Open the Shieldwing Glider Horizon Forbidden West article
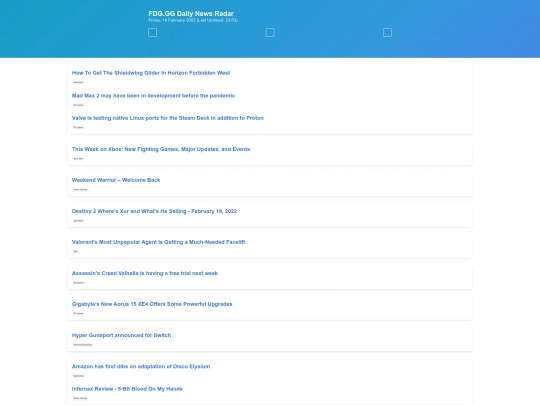This screenshot has width=540, height=405. (151, 73)
